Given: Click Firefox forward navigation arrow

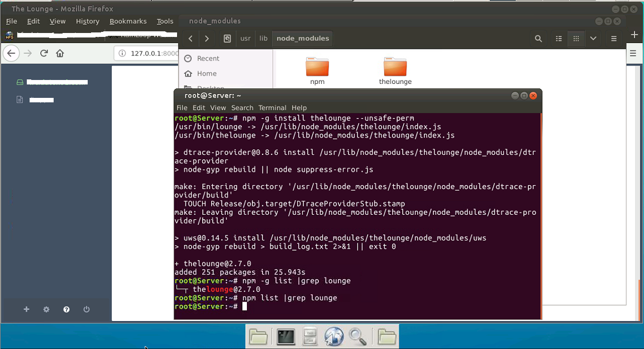Looking at the screenshot, I should point(27,54).
